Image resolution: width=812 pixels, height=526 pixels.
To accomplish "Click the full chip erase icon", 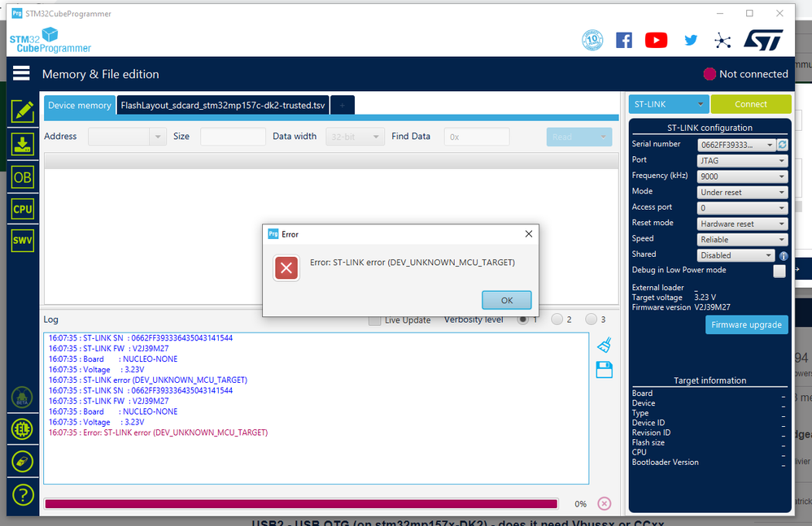I will point(22,461).
